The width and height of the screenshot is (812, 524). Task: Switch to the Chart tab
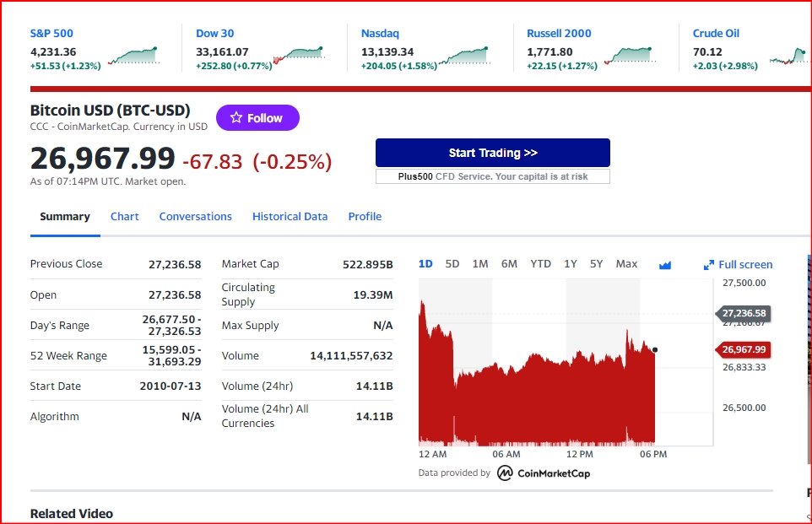pyautogui.click(x=124, y=216)
